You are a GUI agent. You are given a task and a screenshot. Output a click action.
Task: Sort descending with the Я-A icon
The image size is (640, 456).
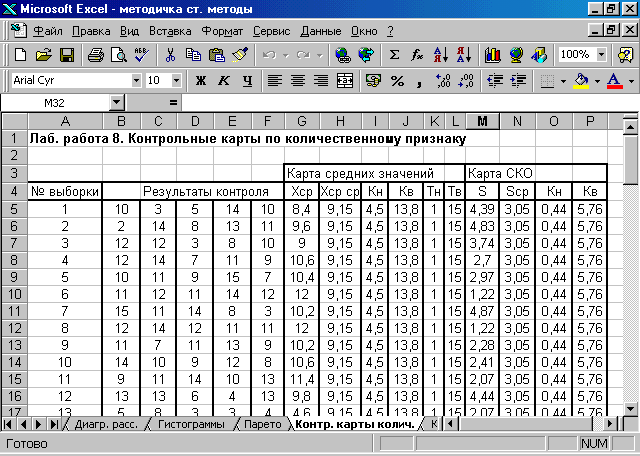pyautogui.click(x=464, y=54)
